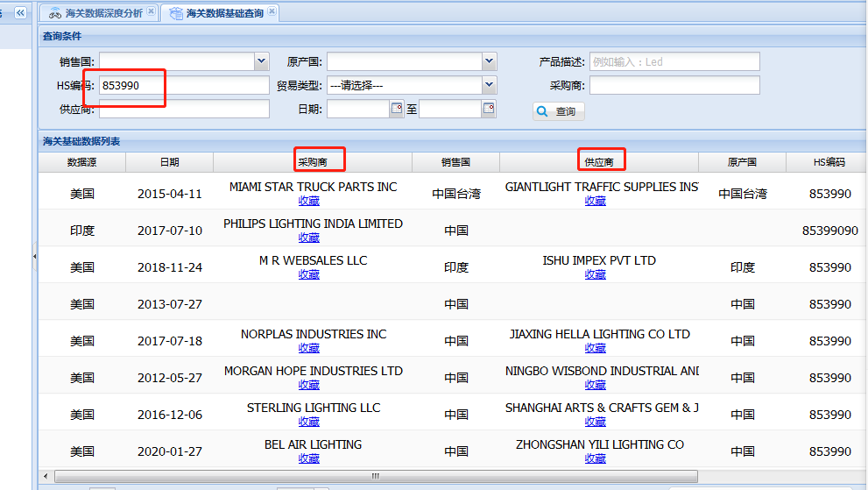This screenshot has height=490, width=868.
Task: Click the 供应商 search input field
Action: point(184,110)
